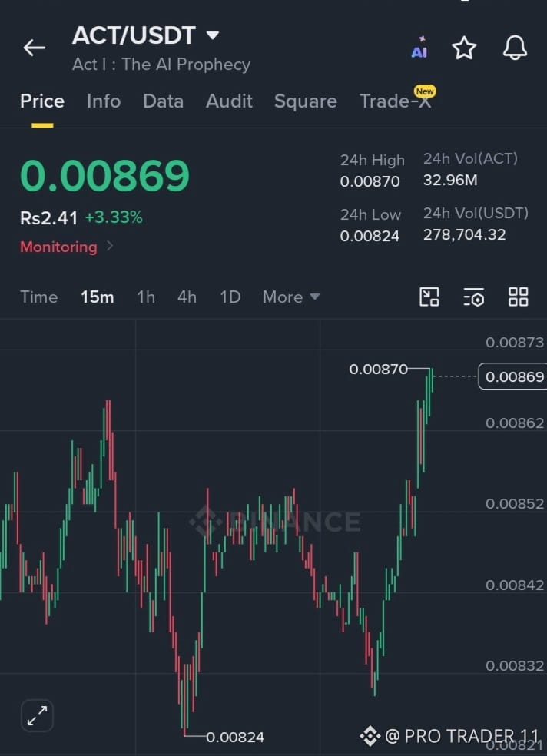This screenshot has width=547, height=756.
Task: Select the 4h interval
Action: pos(187,297)
